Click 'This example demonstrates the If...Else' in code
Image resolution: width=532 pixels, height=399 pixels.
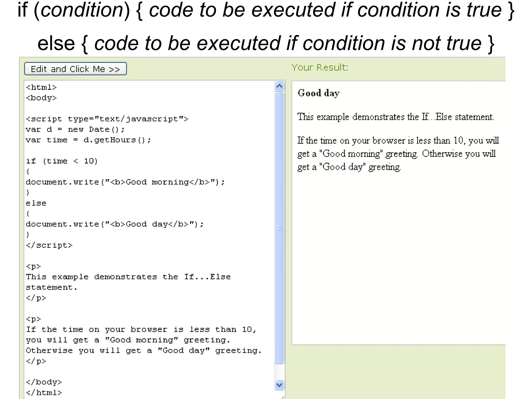coord(128,277)
